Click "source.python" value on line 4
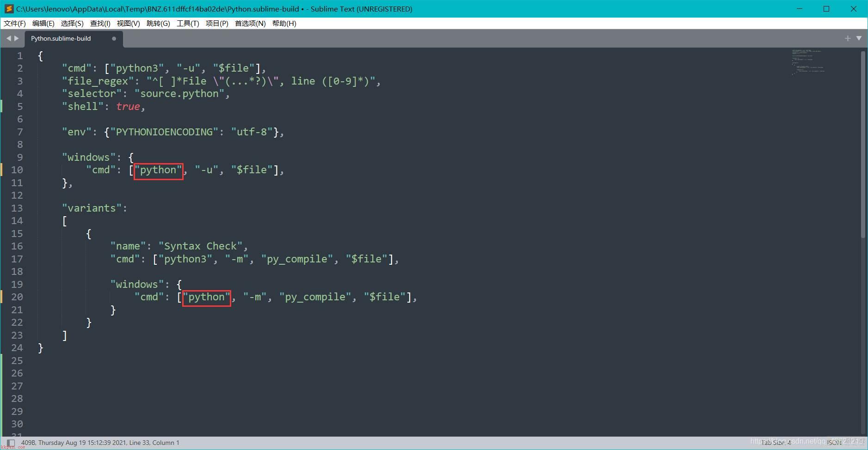The height and width of the screenshot is (450, 868). [179, 94]
